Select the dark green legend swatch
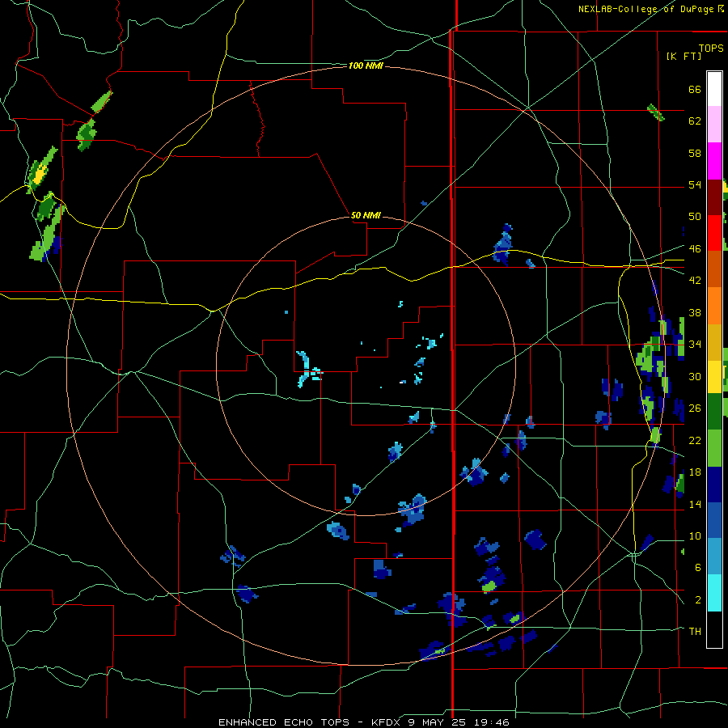Screen dimensions: 728x728 pos(714,412)
